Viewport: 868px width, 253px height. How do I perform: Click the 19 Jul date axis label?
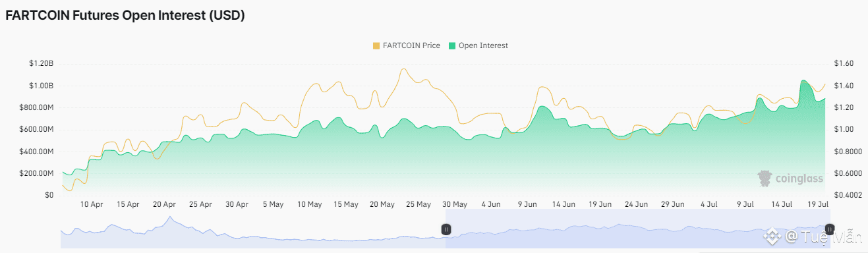[x=817, y=205]
